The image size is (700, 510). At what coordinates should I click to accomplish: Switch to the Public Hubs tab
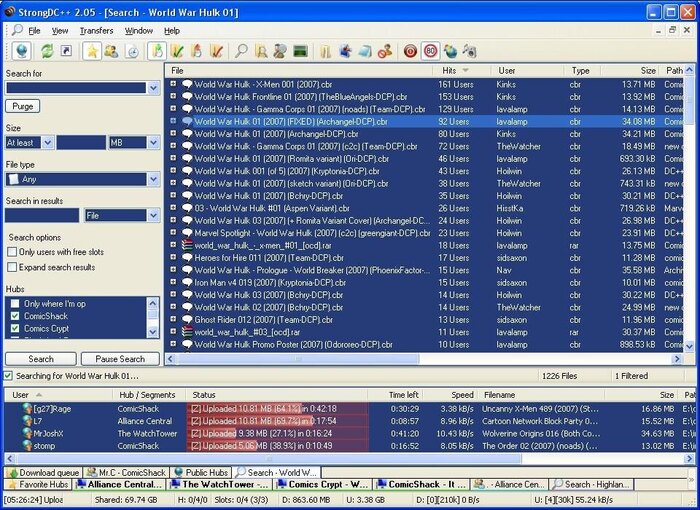pyautogui.click(x=202, y=472)
